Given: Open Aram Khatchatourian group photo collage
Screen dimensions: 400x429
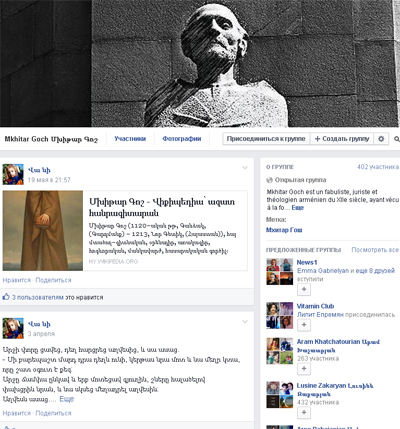Looking at the screenshot, I should (280, 351).
